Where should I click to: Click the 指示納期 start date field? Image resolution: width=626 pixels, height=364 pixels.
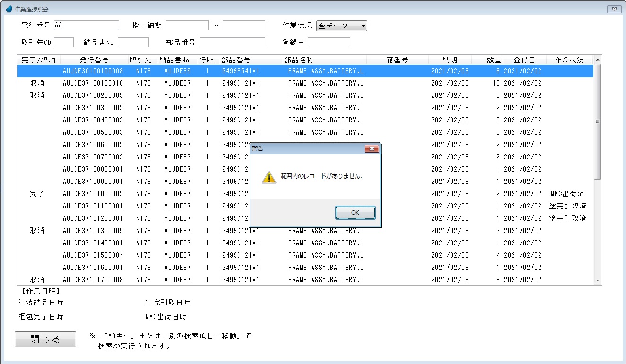pyautogui.click(x=187, y=26)
